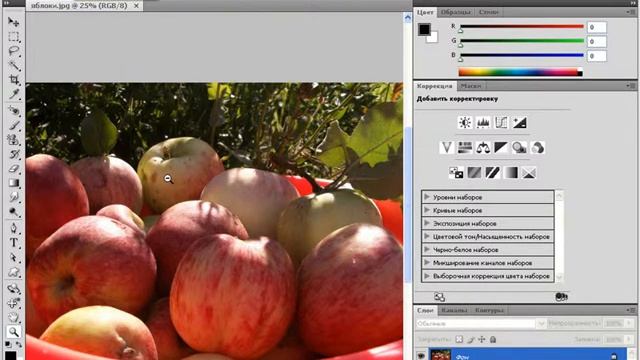Screen dimensions: 640x360
Task: Select the Eyedropper tool
Action: click(13, 94)
